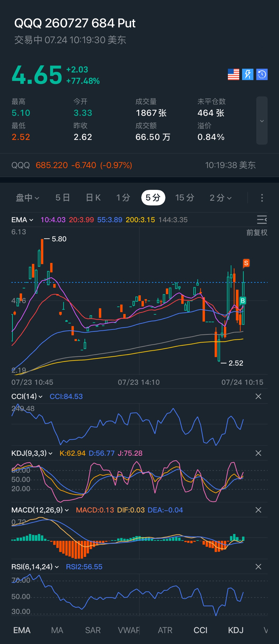
Task: Expand the quote details chevron panel
Action: [262, 121]
